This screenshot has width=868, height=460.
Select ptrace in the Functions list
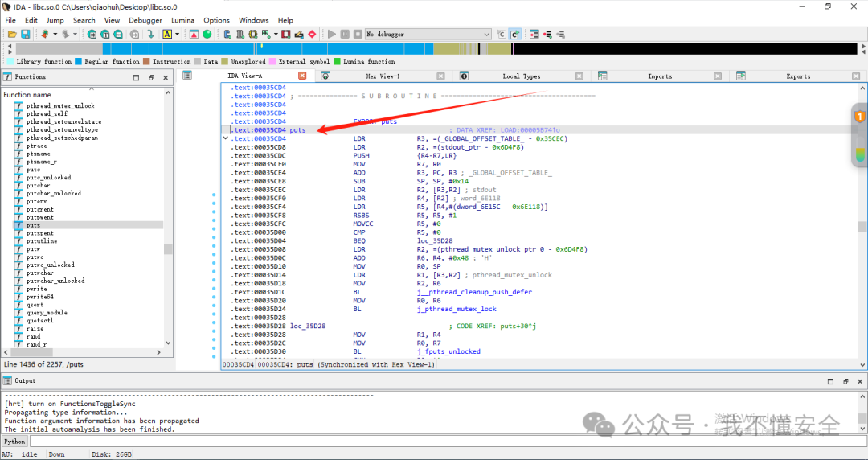[x=36, y=146]
